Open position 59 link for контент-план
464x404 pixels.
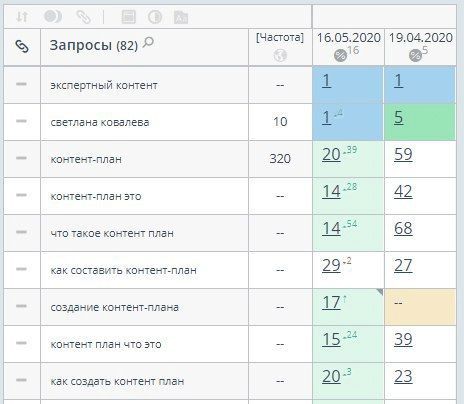pyautogui.click(x=403, y=155)
